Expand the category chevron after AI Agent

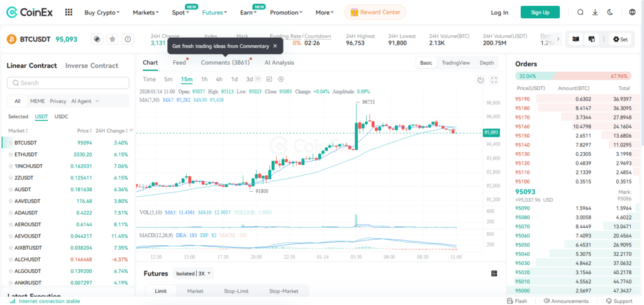click(97, 101)
